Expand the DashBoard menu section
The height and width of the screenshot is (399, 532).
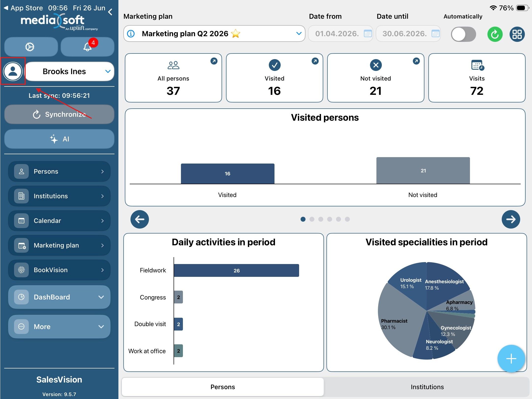pyautogui.click(x=59, y=297)
